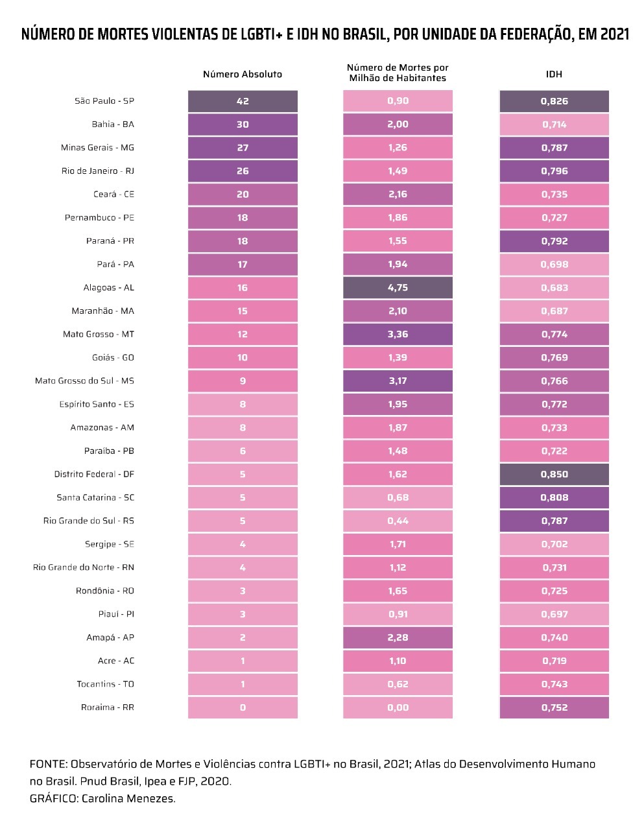Click the Número de Mortes por Milhão header
Viewport: 644px width, 830px height.
(x=398, y=73)
